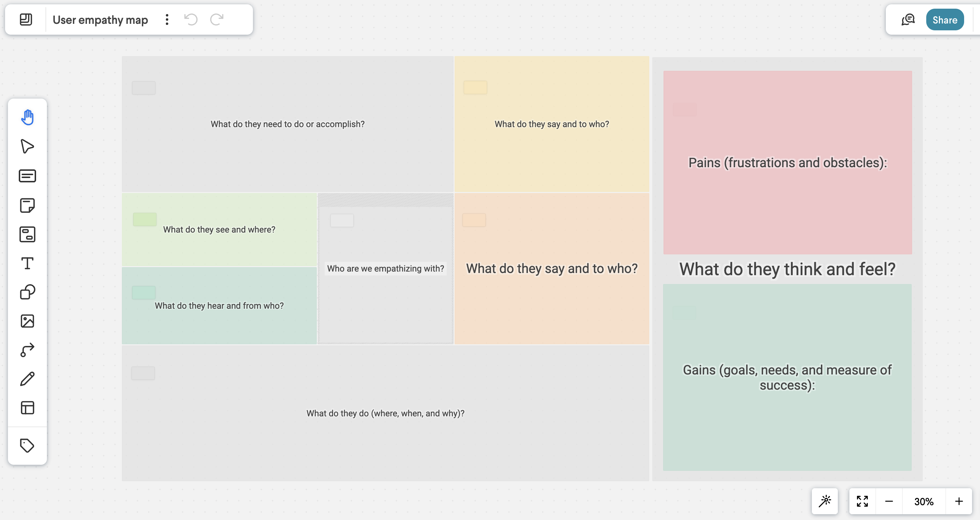Open the tags tool
The image size is (980, 520).
[x=27, y=446]
